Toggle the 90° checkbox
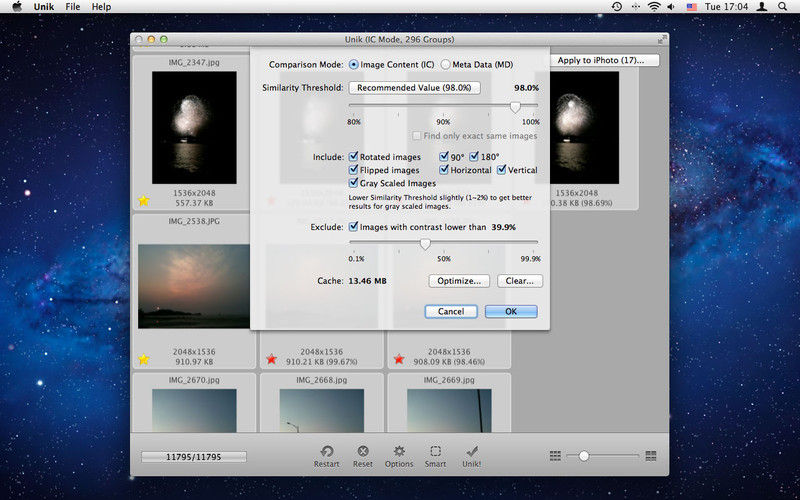This screenshot has height=500, width=800. point(444,157)
